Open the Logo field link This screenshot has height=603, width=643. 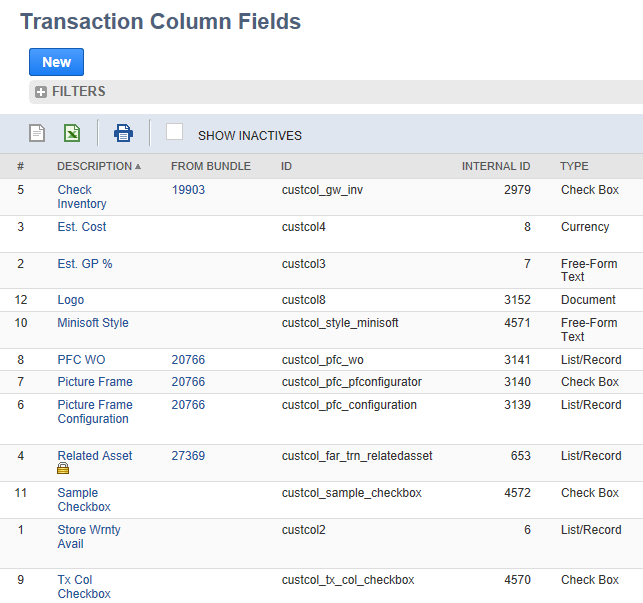coord(70,300)
